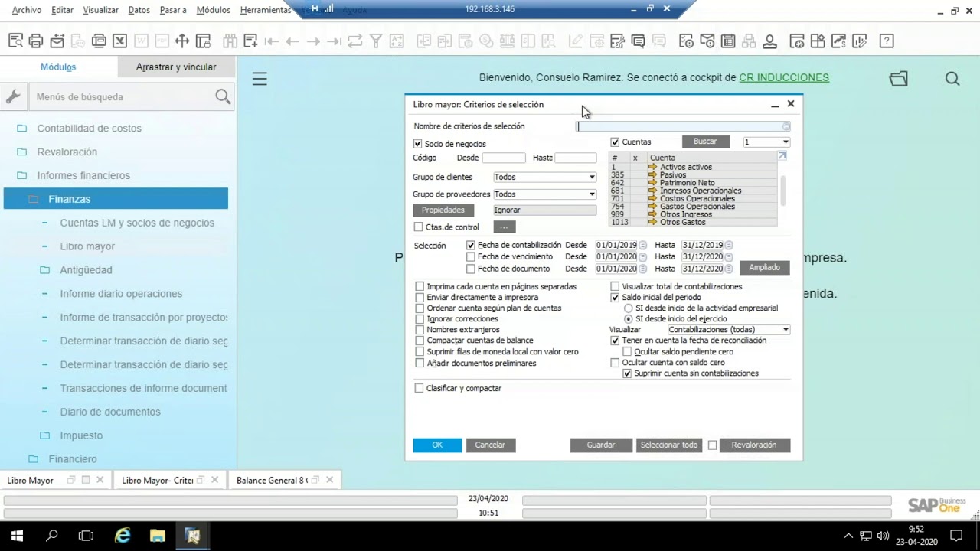Click the accounts list vertical scrollbar

782,191
